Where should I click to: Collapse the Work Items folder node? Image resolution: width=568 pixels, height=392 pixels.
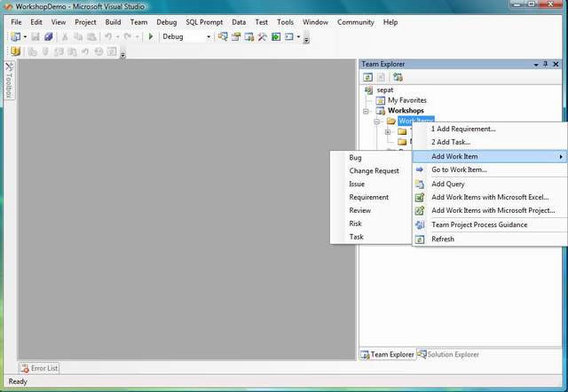tap(376, 122)
